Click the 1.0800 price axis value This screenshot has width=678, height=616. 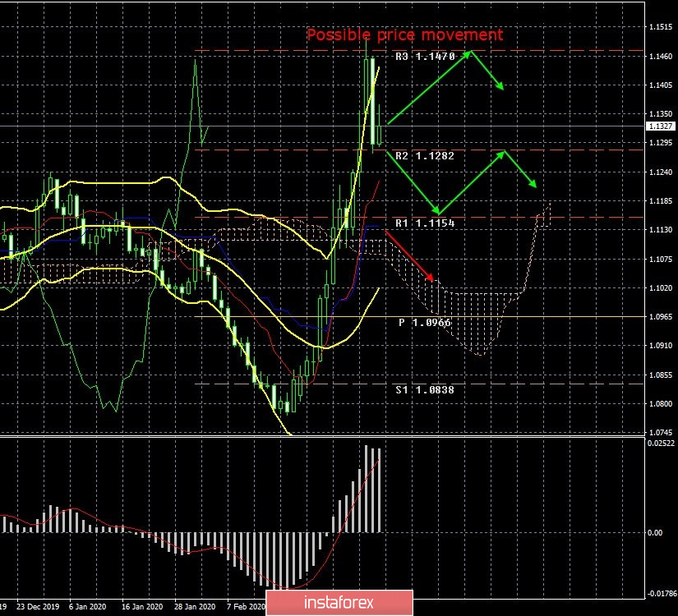coord(661,404)
